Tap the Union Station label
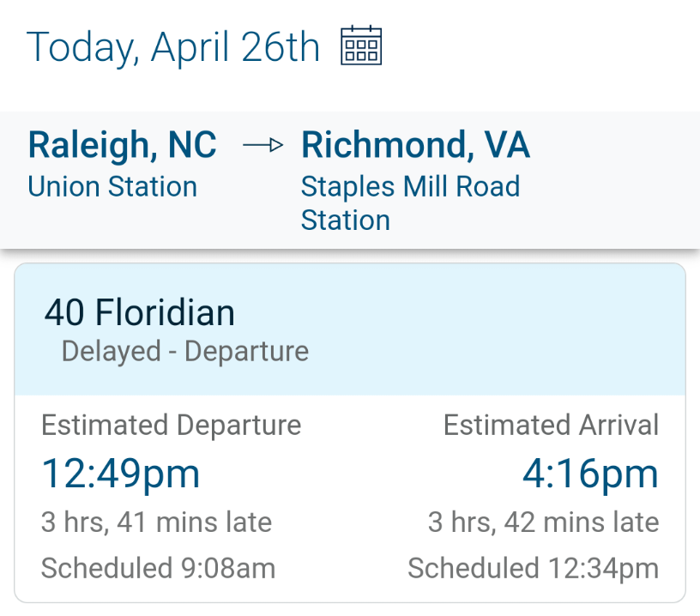This screenshot has width=700, height=616. [x=112, y=186]
